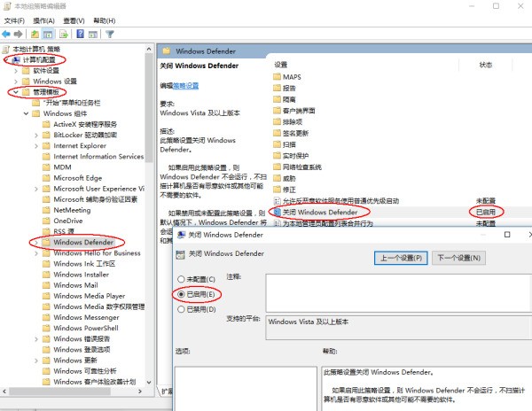The image size is (532, 411).
Task: Click the 上一个设置(P) button
Action: [x=401, y=258]
